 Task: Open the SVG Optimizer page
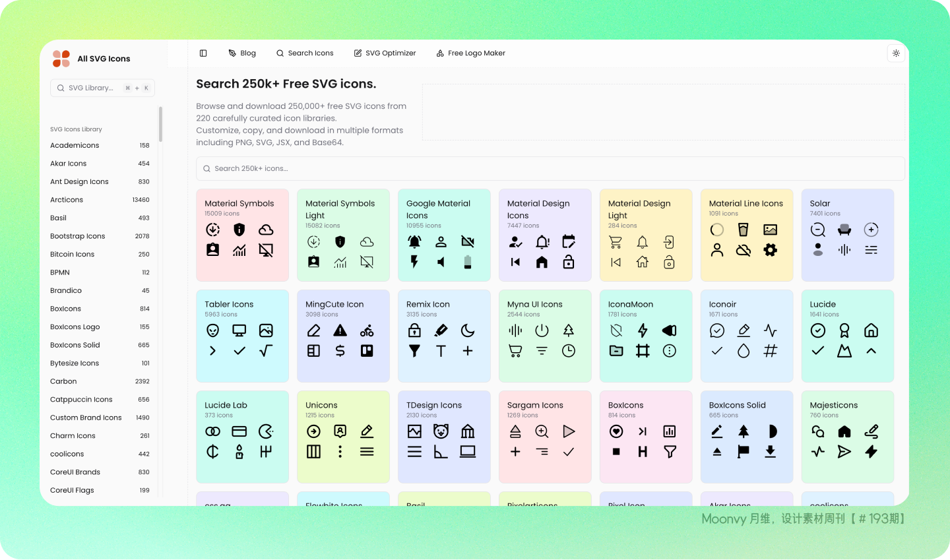tap(385, 53)
